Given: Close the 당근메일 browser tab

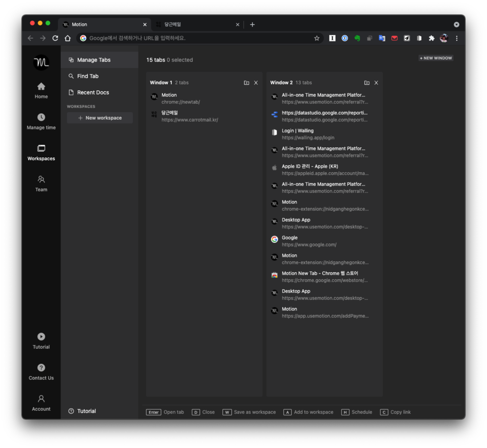Looking at the screenshot, I should pyautogui.click(x=238, y=25).
